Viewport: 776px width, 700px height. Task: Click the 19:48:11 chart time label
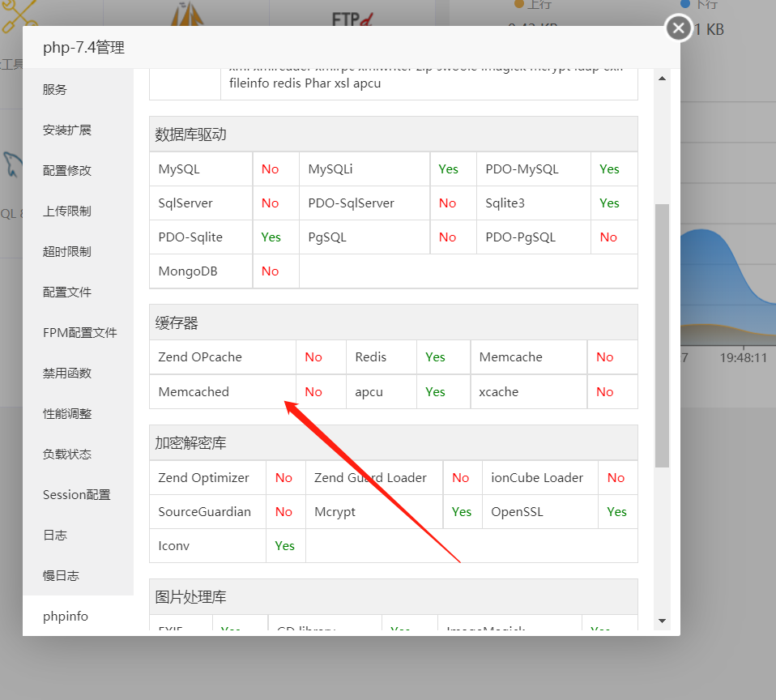point(743,357)
